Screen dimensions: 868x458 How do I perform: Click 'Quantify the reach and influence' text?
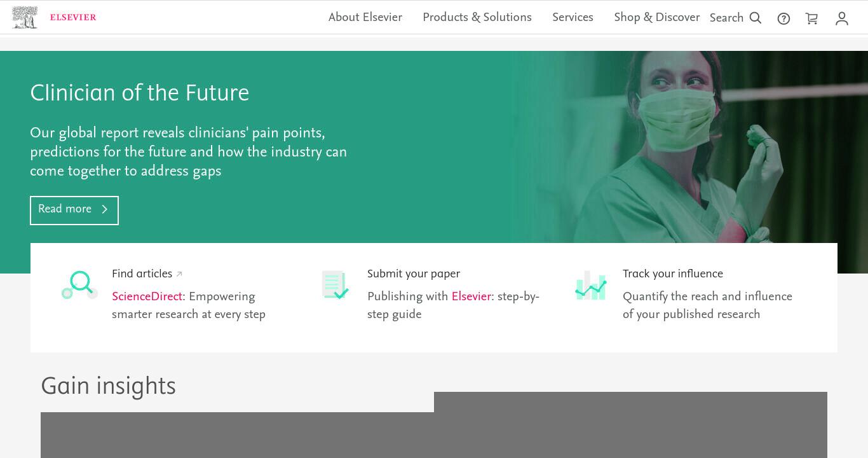[x=707, y=297]
